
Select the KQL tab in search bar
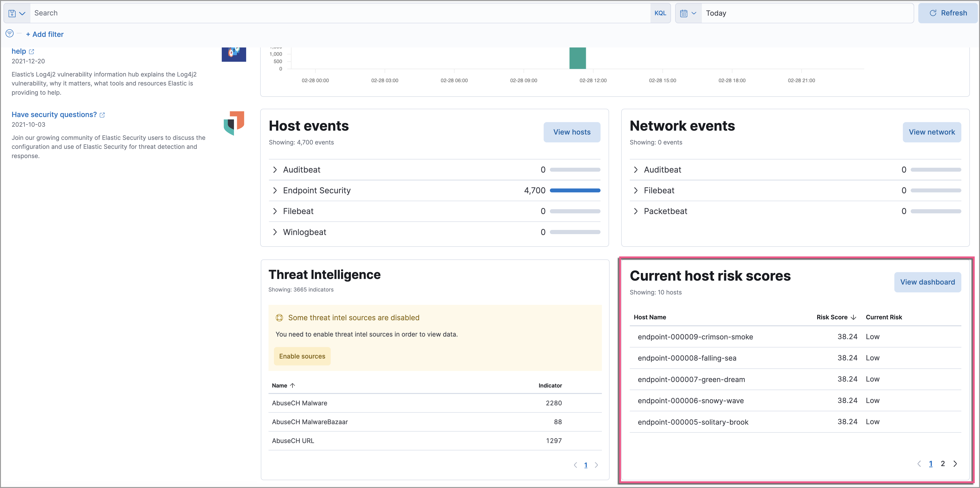coord(661,12)
